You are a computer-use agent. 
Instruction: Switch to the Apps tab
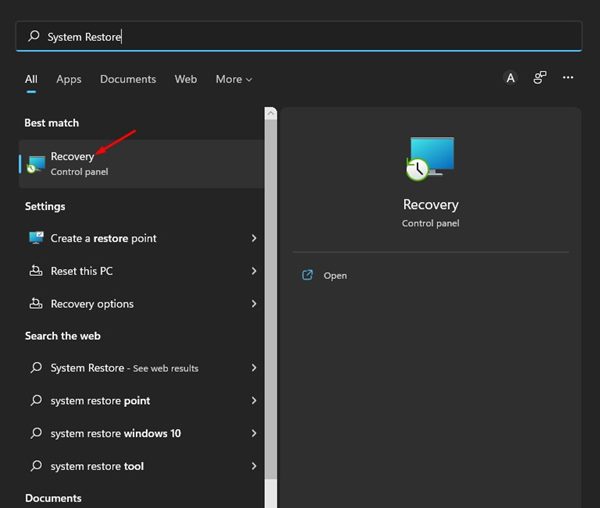tap(69, 79)
